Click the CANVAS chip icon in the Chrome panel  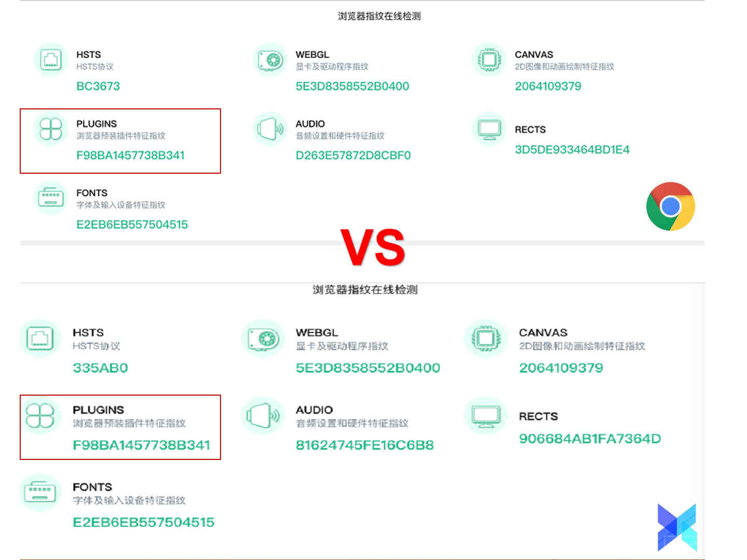[489, 60]
